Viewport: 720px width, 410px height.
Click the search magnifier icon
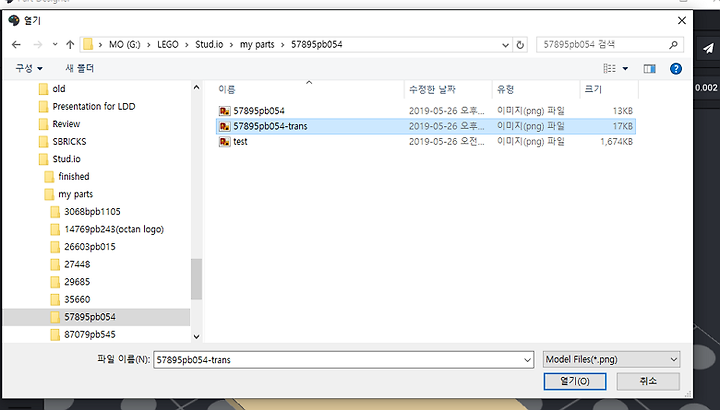point(673,45)
